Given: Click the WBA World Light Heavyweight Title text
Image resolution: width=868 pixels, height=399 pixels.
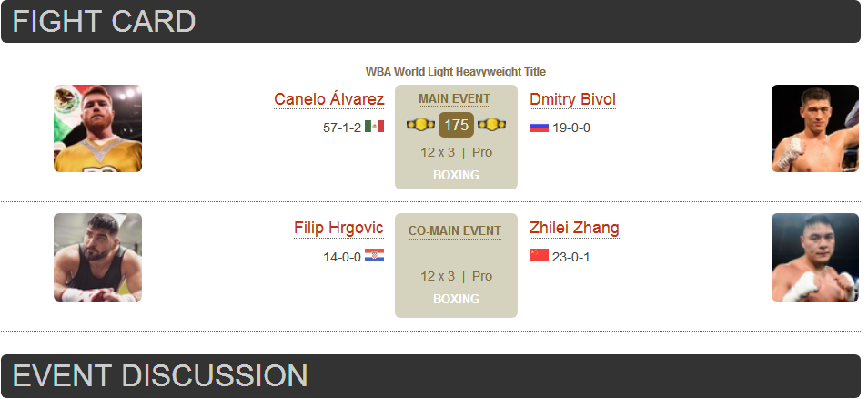Looking at the screenshot, I should tap(456, 71).
